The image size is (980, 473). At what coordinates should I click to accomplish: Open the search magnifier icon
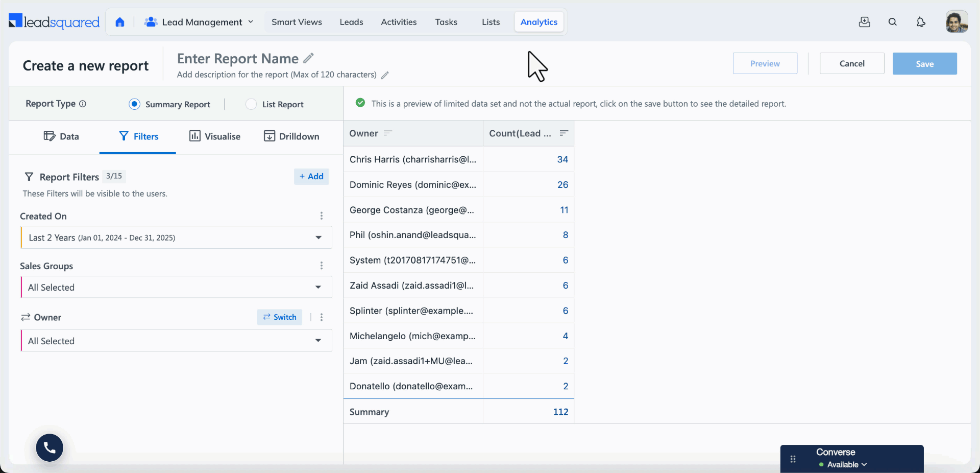(x=893, y=22)
